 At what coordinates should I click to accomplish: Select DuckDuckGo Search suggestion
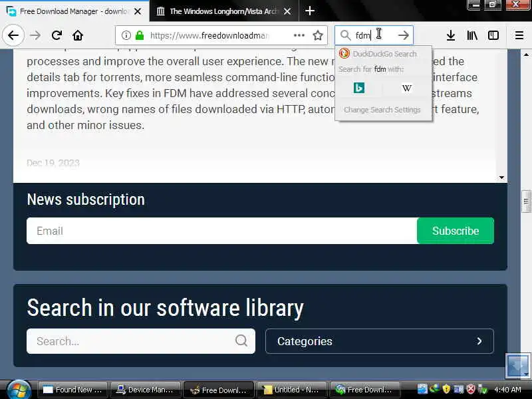click(x=384, y=54)
